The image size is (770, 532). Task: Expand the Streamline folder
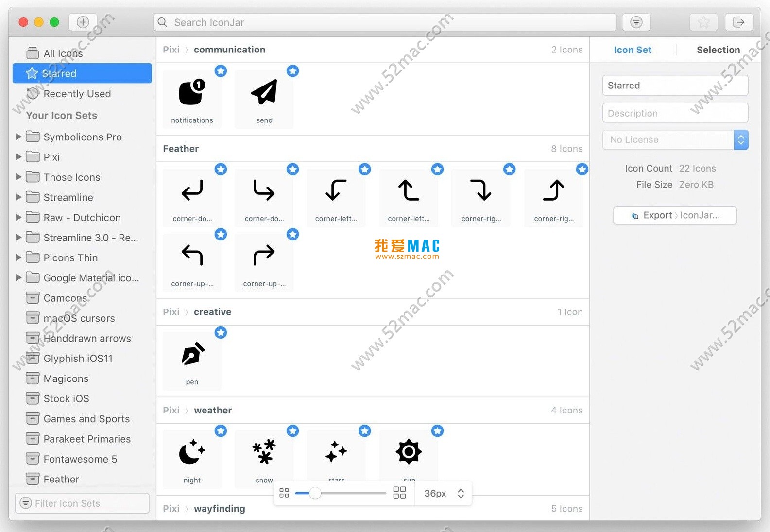click(18, 197)
